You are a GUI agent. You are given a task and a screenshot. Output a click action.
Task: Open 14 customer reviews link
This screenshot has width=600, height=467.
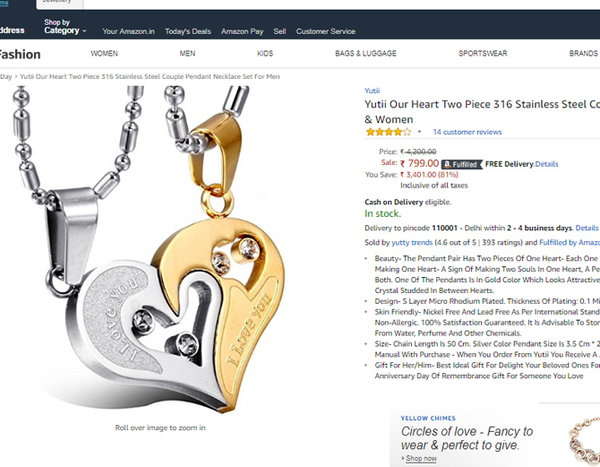[467, 132]
